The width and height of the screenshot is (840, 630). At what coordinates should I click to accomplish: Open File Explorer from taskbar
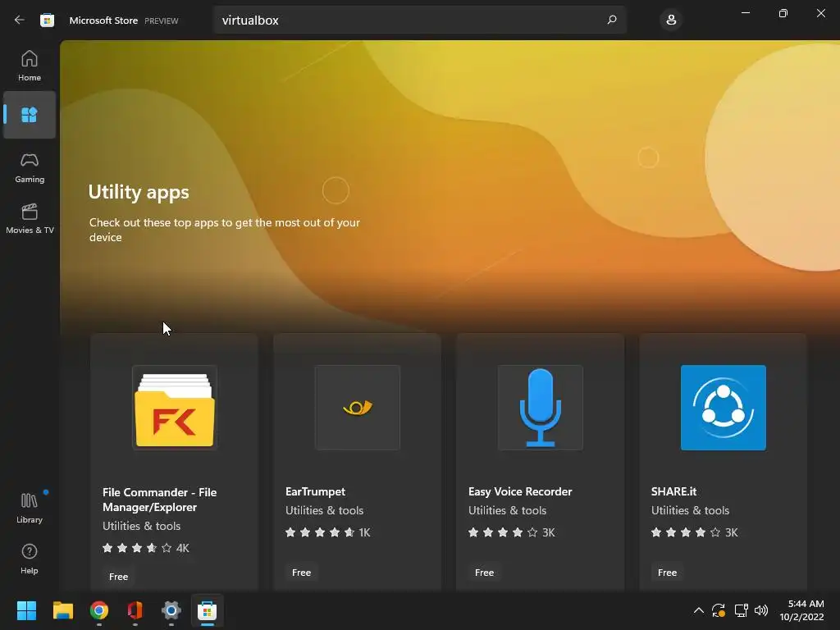[62, 610]
